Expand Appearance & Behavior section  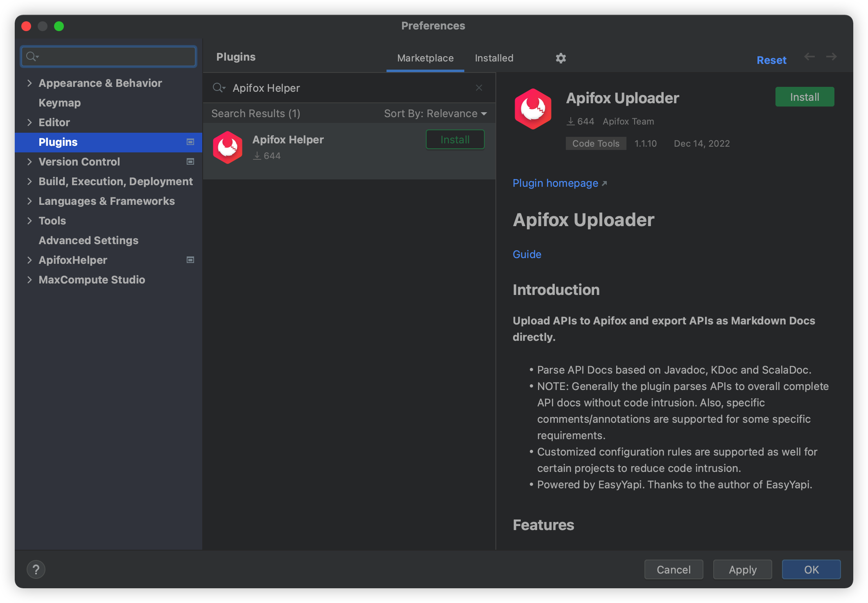coord(29,83)
